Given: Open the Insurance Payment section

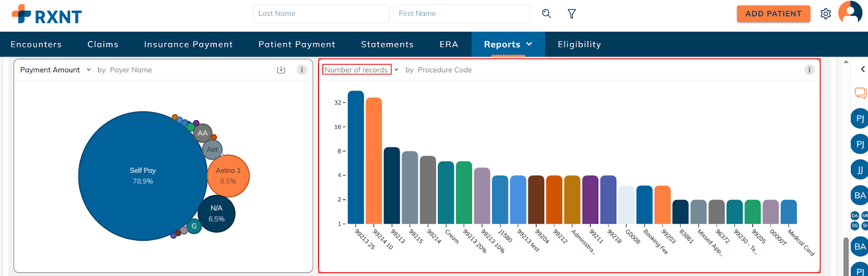Looking at the screenshot, I should point(188,44).
